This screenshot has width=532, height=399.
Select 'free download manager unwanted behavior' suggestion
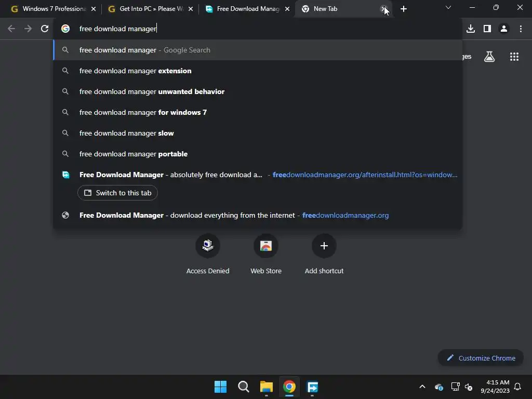point(258,91)
